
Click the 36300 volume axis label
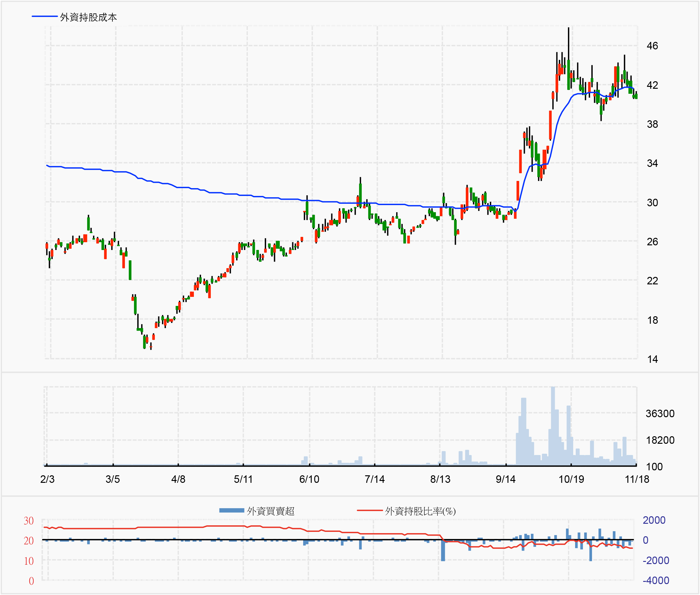(x=660, y=413)
